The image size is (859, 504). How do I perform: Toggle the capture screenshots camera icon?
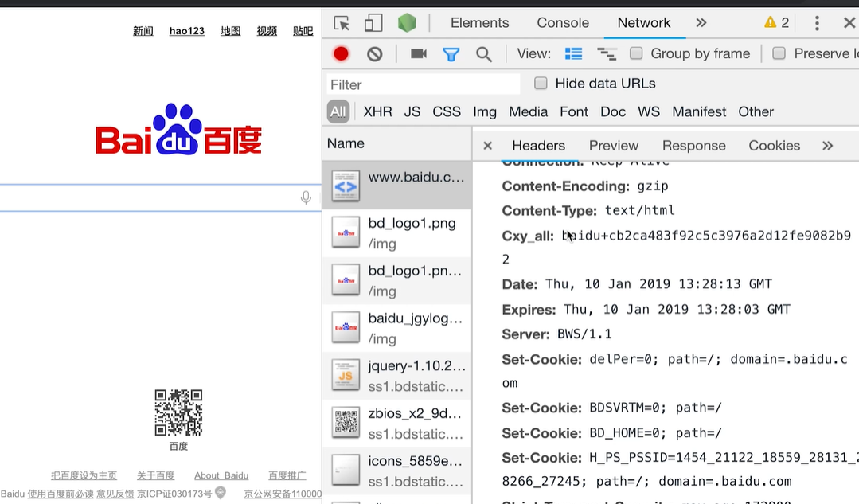point(419,53)
